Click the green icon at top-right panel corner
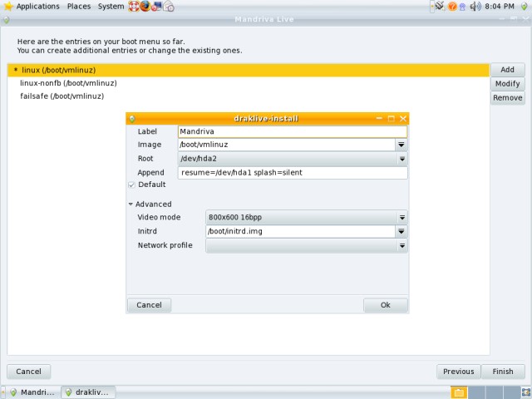The image size is (532, 399). coord(525,6)
